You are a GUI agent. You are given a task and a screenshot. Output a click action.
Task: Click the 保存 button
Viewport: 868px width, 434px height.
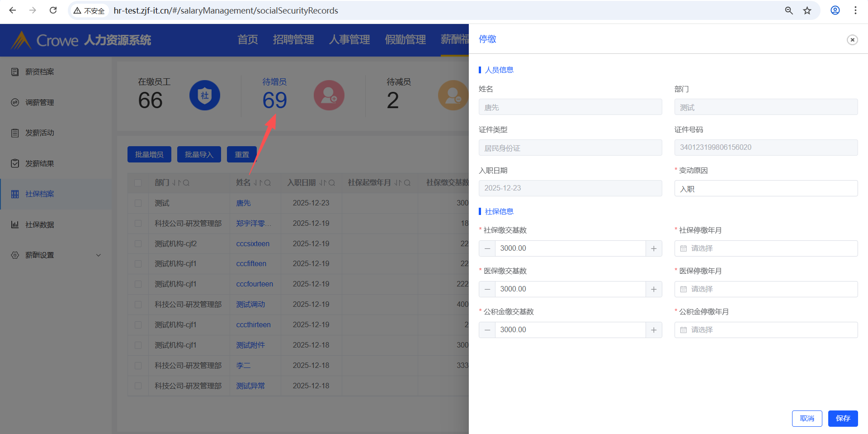(x=843, y=418)
